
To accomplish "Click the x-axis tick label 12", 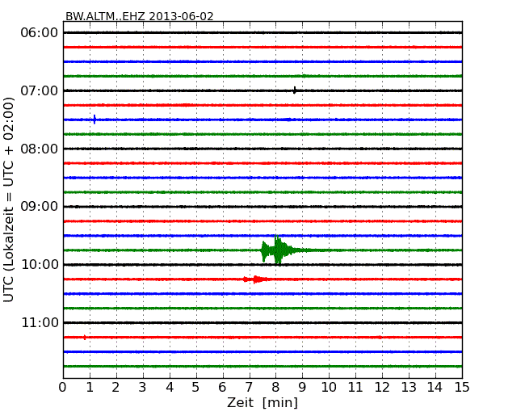I will point(382,388).
